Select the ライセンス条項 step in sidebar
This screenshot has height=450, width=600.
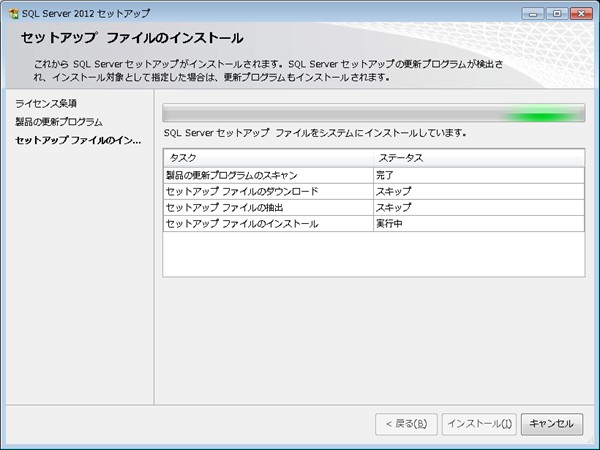[x=46, y=103]
